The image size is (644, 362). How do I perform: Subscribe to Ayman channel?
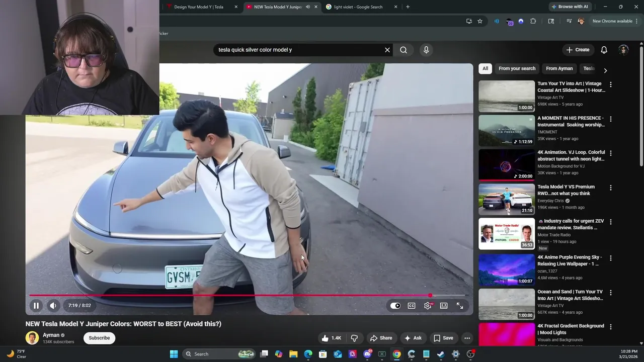[99, 338]
